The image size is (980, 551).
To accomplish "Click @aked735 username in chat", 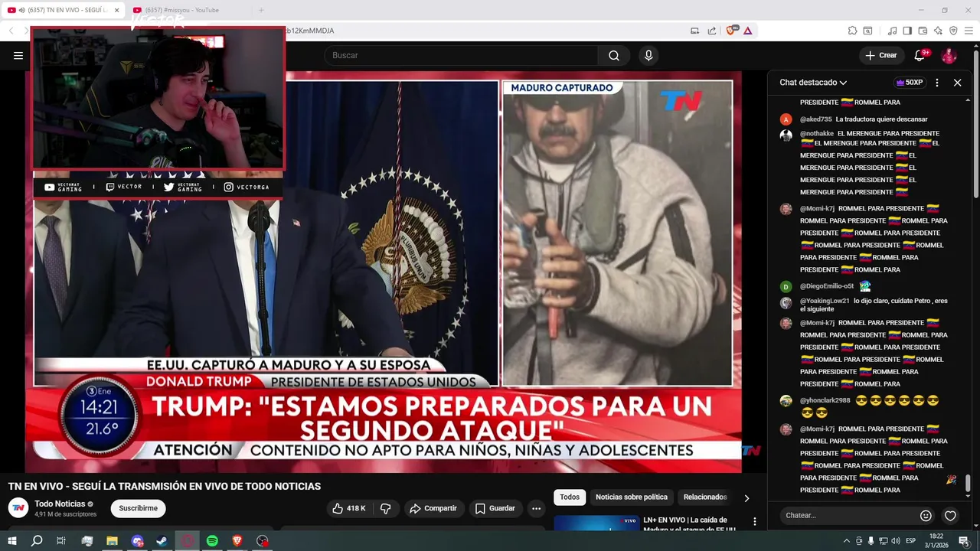I will pos(815,119).
